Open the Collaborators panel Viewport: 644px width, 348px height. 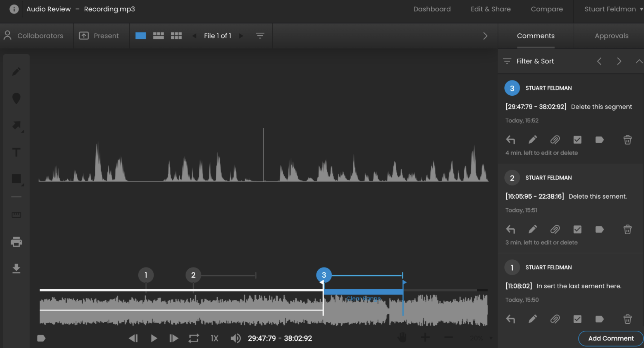click(34, 36)
